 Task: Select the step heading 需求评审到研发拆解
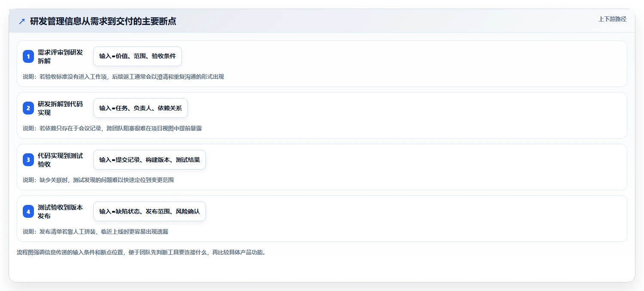point(60,56)
